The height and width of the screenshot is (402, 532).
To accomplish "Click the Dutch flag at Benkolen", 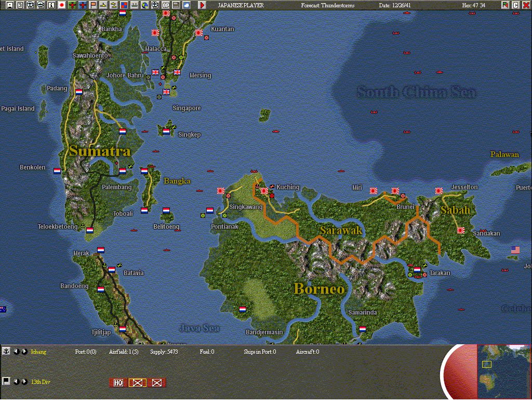I will coord(57,171).
